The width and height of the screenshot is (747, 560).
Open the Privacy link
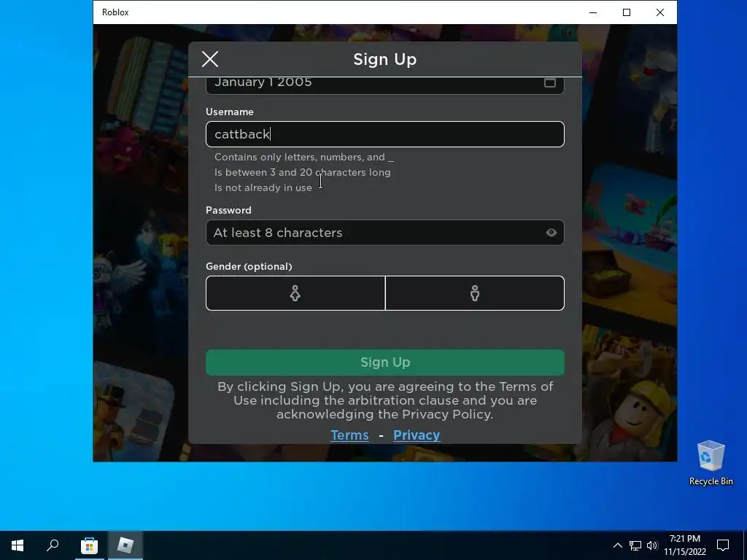coord(417,435)
